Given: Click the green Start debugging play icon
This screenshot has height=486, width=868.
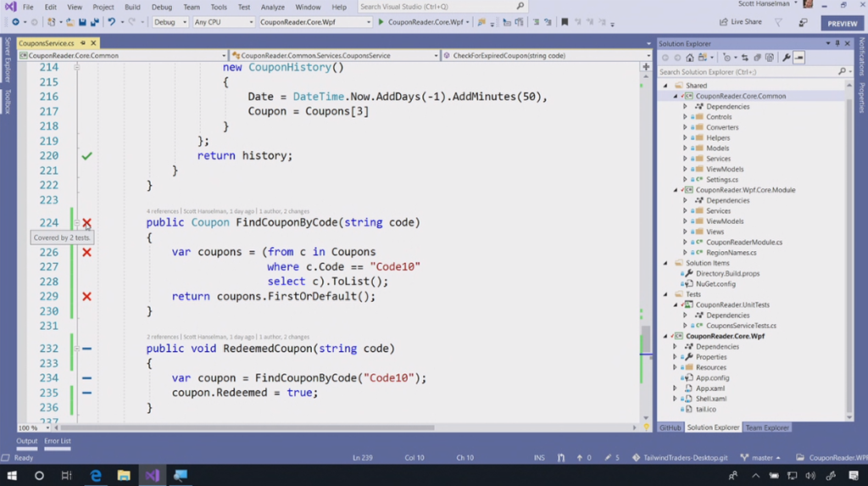Looking at the screenshot, I should [x=381, y=22].
